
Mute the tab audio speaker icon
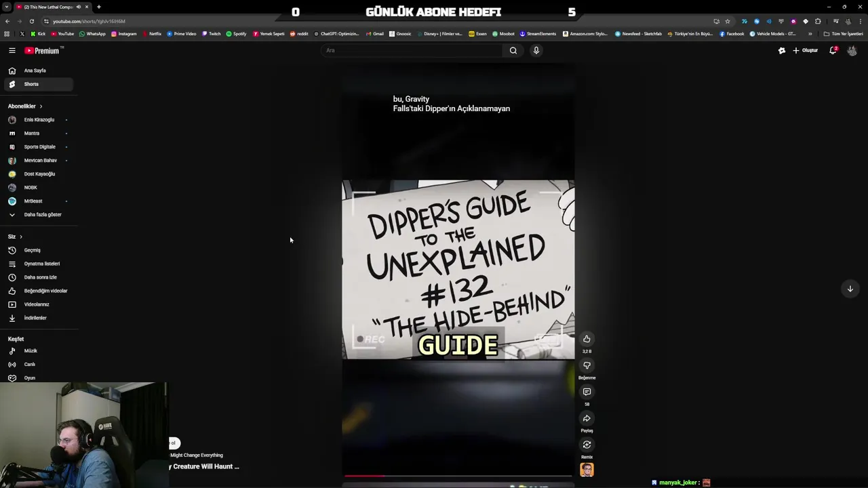pos(79,7)
